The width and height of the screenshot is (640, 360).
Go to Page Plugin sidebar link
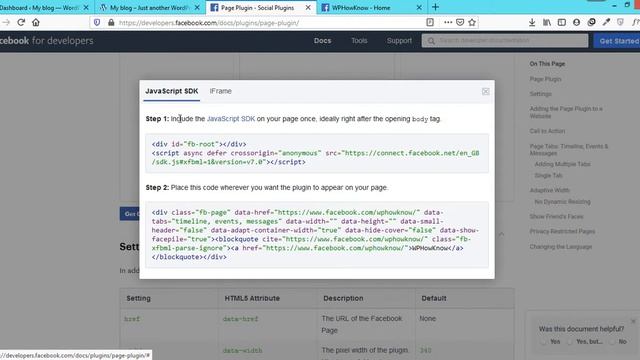point(545,79)
